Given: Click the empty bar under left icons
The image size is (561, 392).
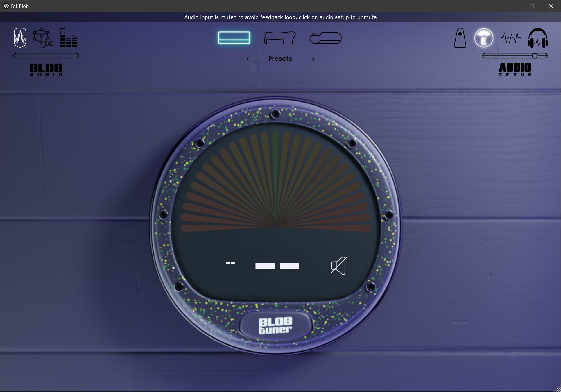Looking at the screenshot, I should click(x=46, y=56).
